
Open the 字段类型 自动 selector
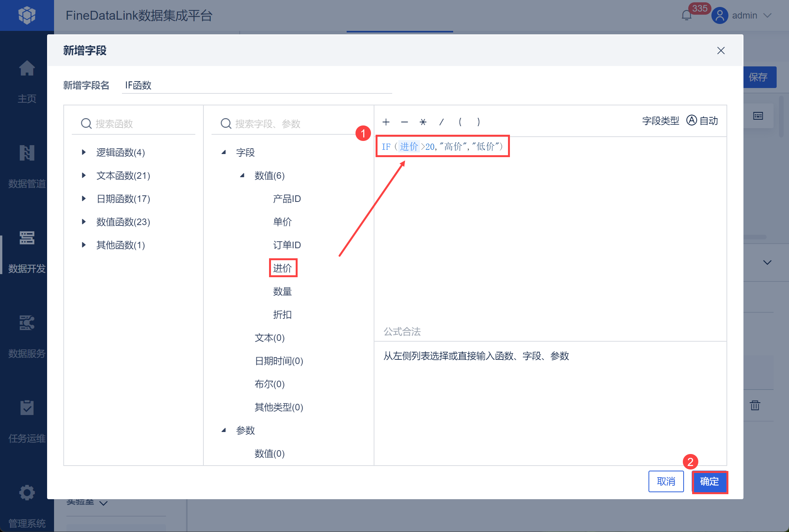tap(702, 121)
